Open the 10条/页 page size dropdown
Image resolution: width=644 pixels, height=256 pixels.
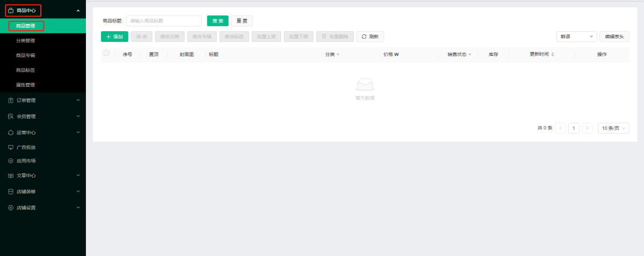tap(613, 128)
